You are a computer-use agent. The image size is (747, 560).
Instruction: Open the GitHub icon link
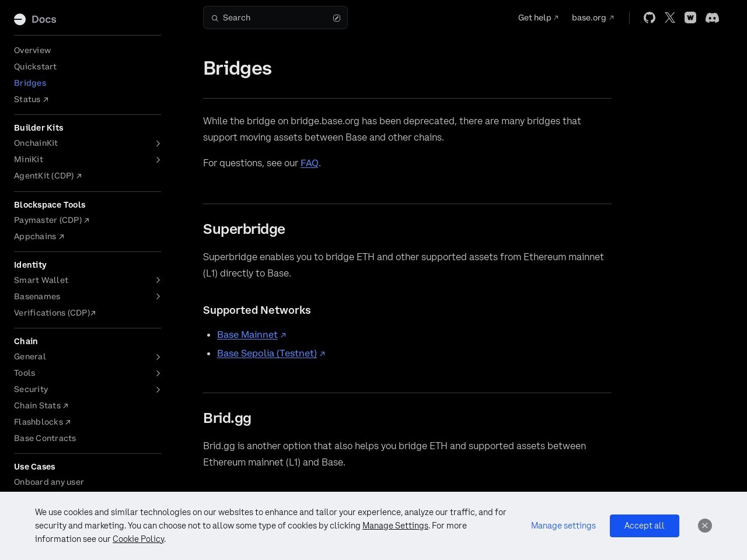coord(649,17)
